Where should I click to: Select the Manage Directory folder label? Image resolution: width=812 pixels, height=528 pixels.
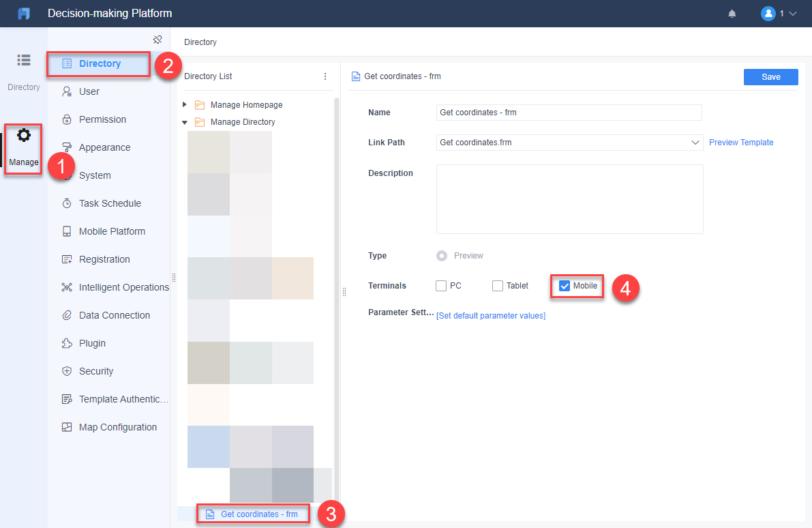[243, 122]
